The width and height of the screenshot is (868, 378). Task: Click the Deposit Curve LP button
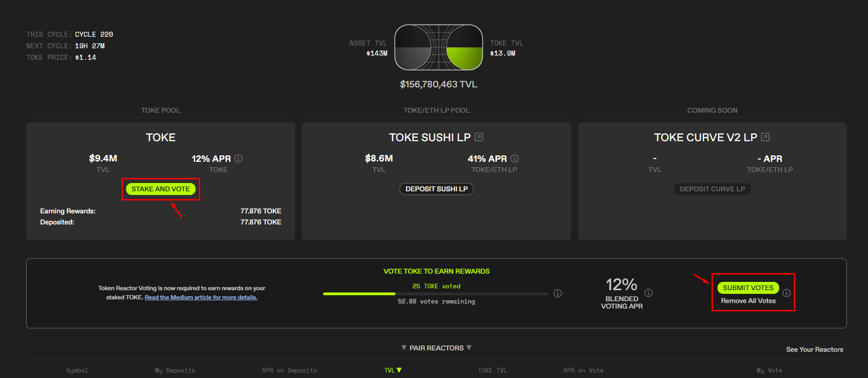click(x=712, y=189)
